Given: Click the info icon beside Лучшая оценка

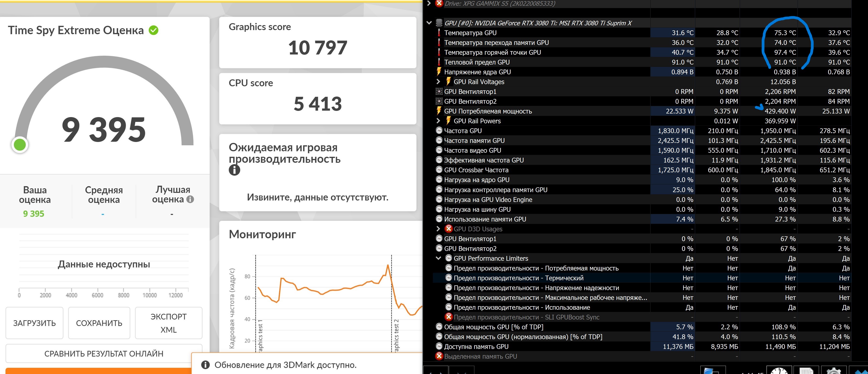Looking at the screenshot, I should click(x=190, y=199).
